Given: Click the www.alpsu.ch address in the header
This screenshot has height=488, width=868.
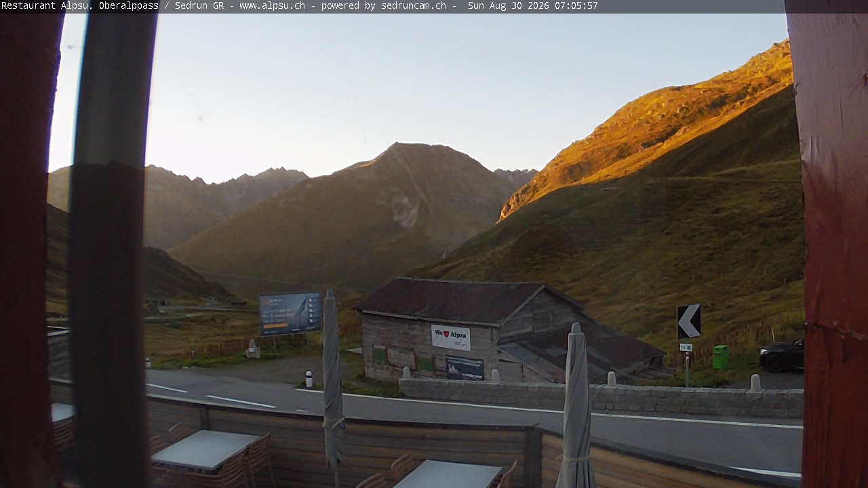Looking at the screenshot, I should 272,6.
